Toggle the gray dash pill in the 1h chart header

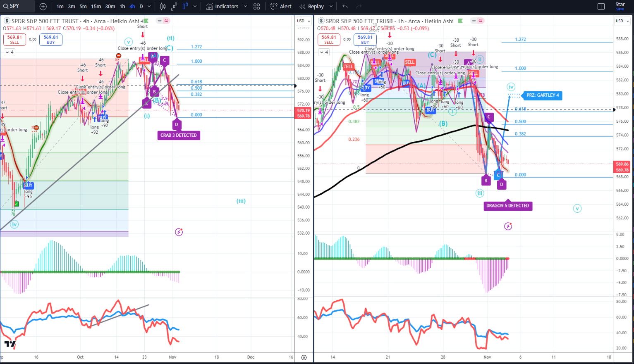click(474, 21)
